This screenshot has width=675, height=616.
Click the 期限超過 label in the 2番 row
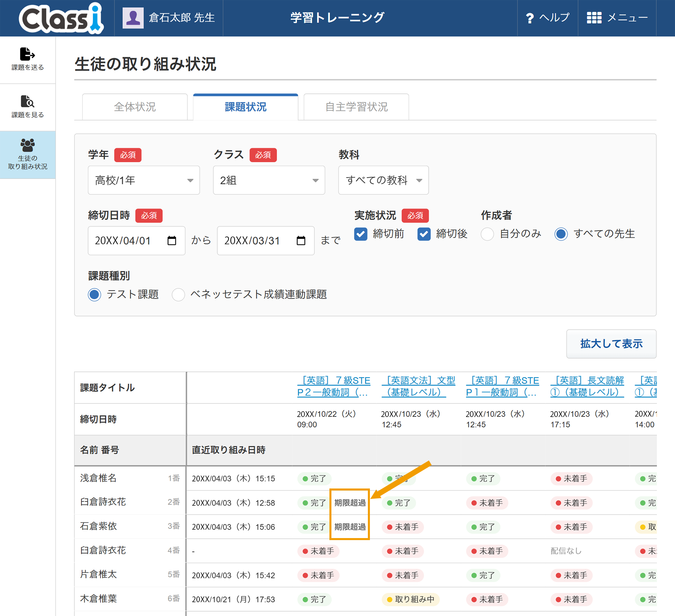click(x=350, y=503)
